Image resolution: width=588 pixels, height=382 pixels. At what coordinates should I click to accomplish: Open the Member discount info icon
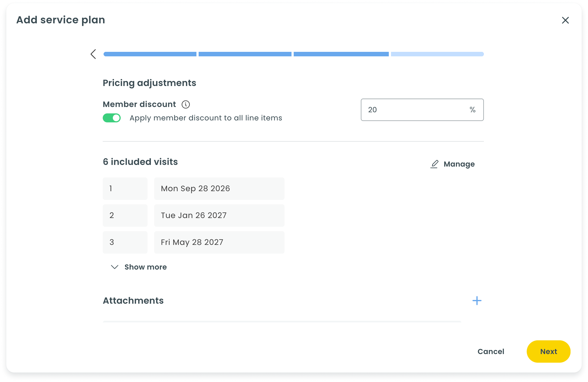pos(186,104)
